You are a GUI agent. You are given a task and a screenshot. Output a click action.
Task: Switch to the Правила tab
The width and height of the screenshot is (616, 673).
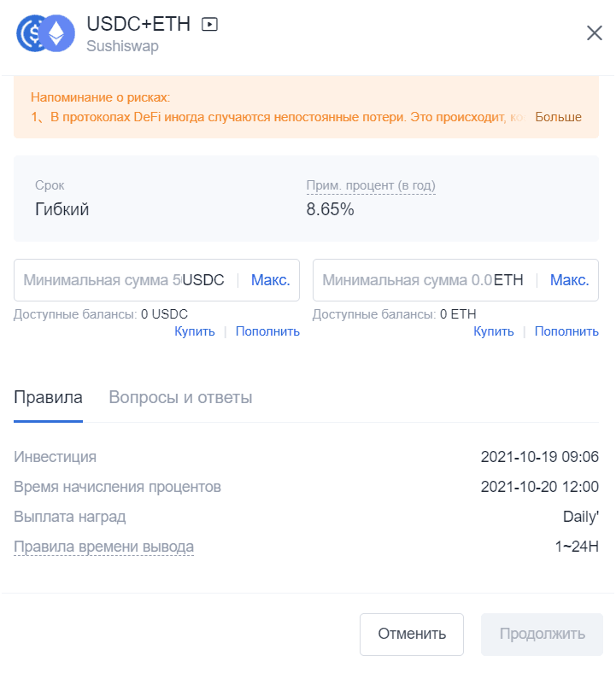48,397
